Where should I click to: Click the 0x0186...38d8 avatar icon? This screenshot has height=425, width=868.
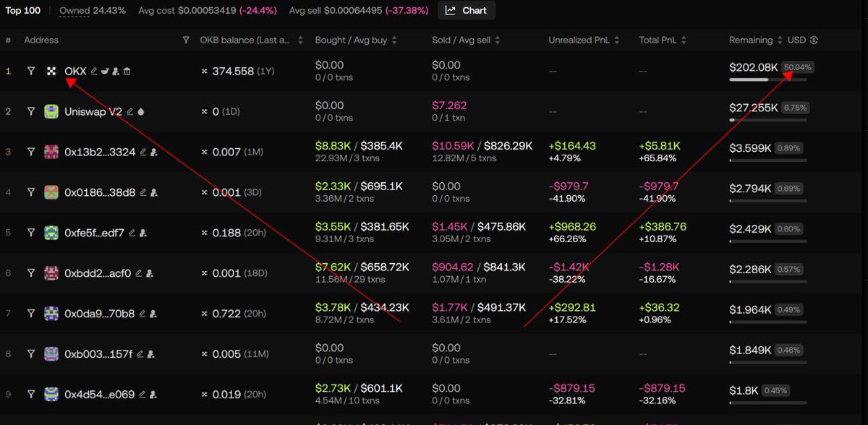point(51,192)
